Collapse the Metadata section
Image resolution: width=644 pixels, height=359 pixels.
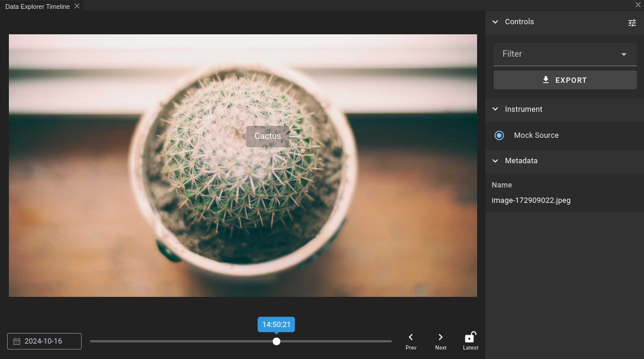click(x=495, y=161)
